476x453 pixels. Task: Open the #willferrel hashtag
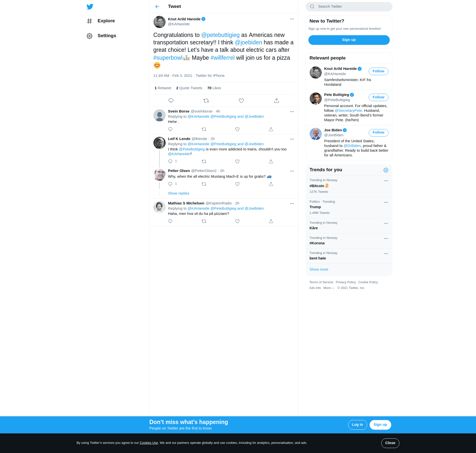[x=222, y=58]
